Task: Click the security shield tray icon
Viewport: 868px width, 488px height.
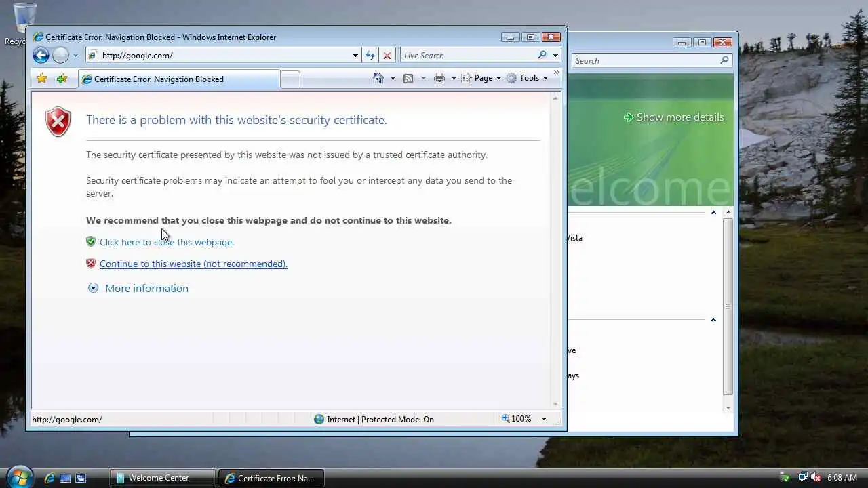Action: (785, 478)
